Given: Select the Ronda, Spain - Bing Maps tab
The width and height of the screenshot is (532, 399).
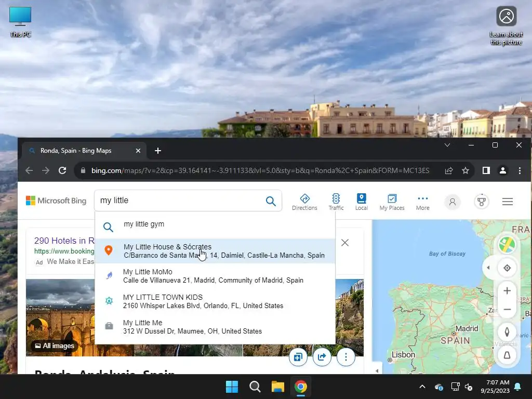Looking at the screenshot, I should [x=84, y=151].
